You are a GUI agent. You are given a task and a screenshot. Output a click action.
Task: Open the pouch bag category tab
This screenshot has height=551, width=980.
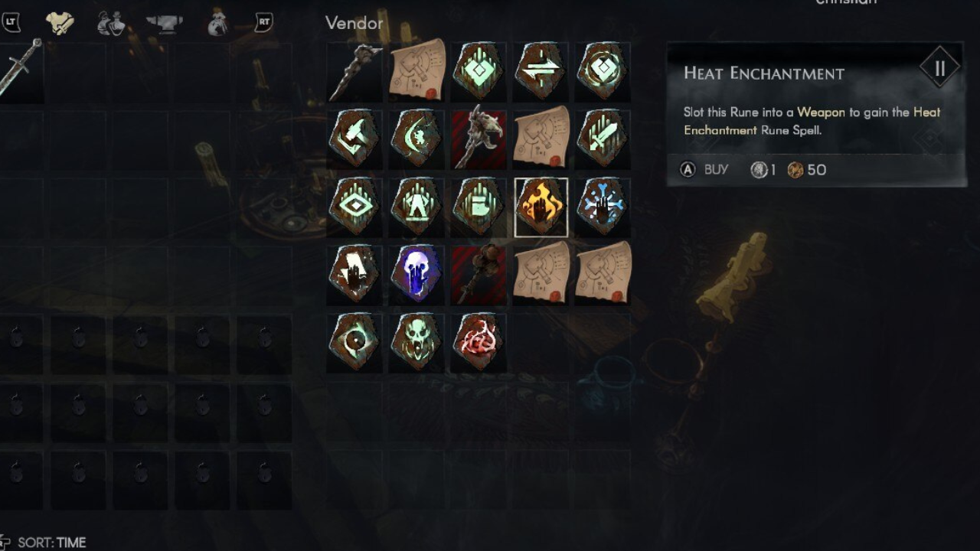click(218, 24)
